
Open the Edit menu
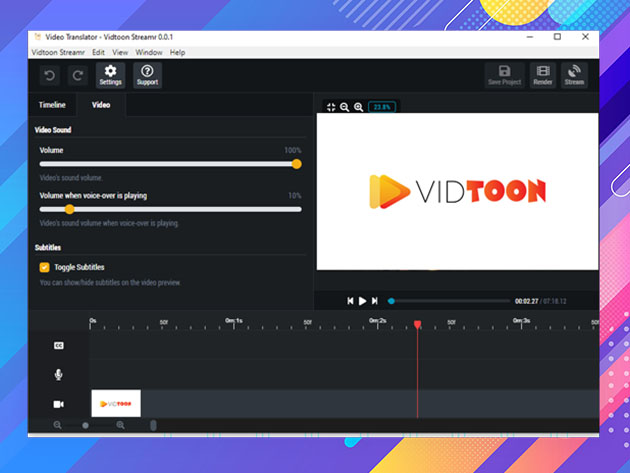click(x=98, y=52)
